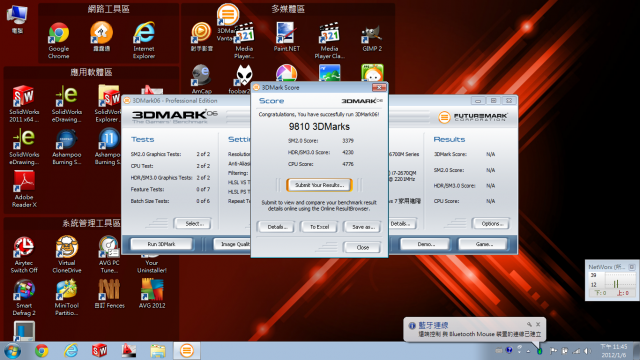
Task: Click the clock in system tray
Action: [614, 351]
